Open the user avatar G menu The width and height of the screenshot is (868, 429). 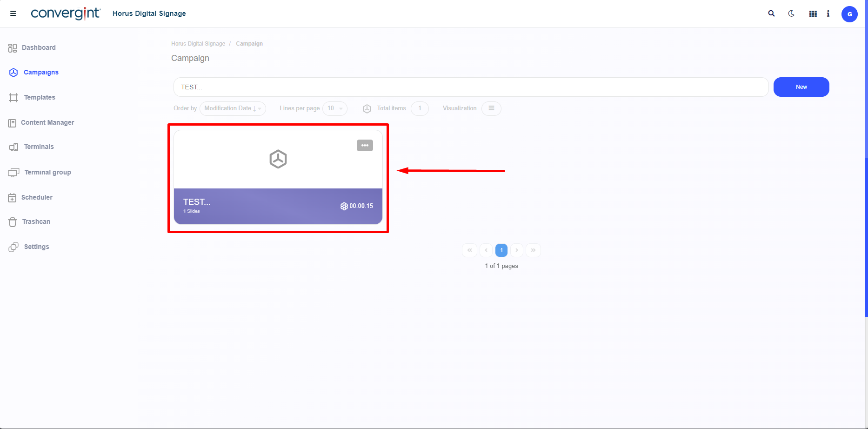pyautogui.click(x=849, y=14)
